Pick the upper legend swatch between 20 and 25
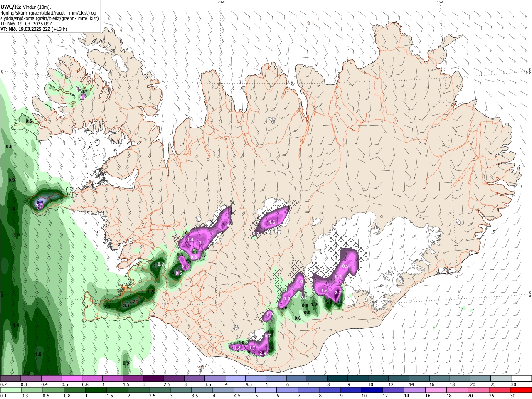532x399 pixels. [x=480, y=379]
